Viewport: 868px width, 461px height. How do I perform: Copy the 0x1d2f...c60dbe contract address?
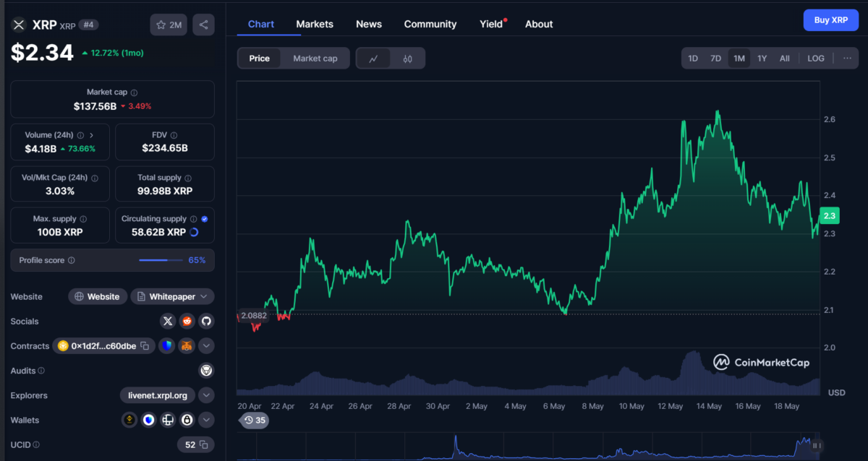(145, 346)
